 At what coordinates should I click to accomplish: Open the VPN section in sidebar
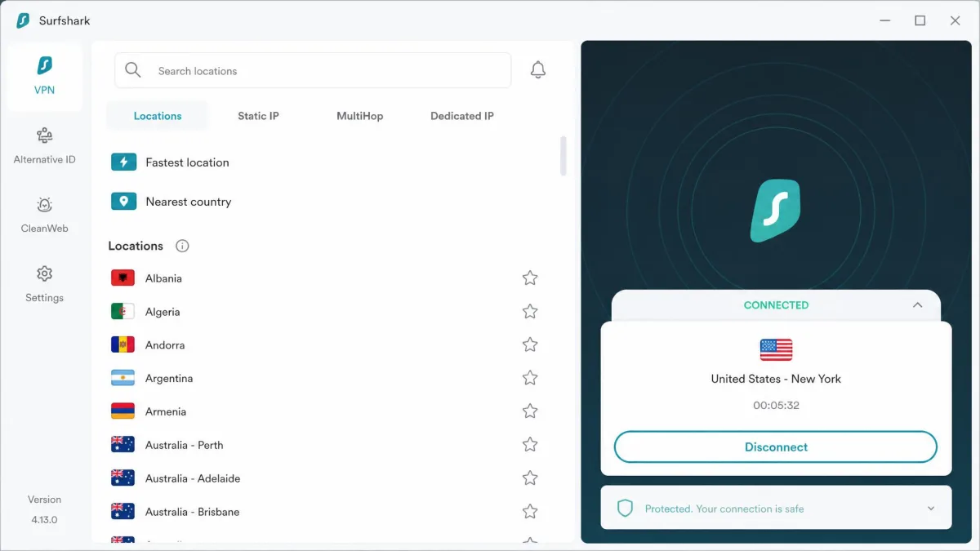44,77
